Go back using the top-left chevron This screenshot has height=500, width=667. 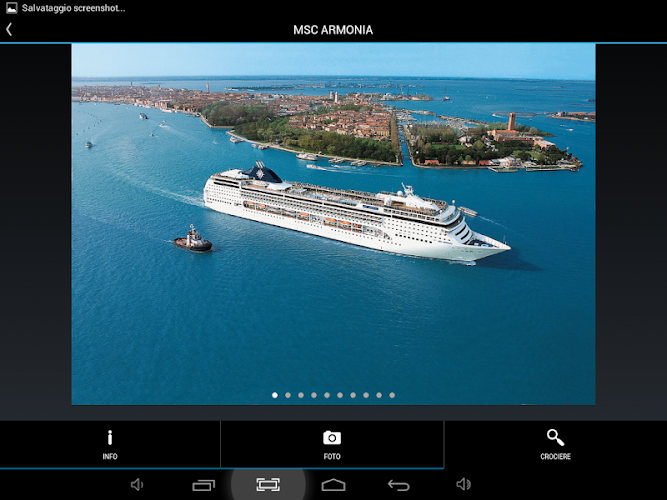click(9, 29)
